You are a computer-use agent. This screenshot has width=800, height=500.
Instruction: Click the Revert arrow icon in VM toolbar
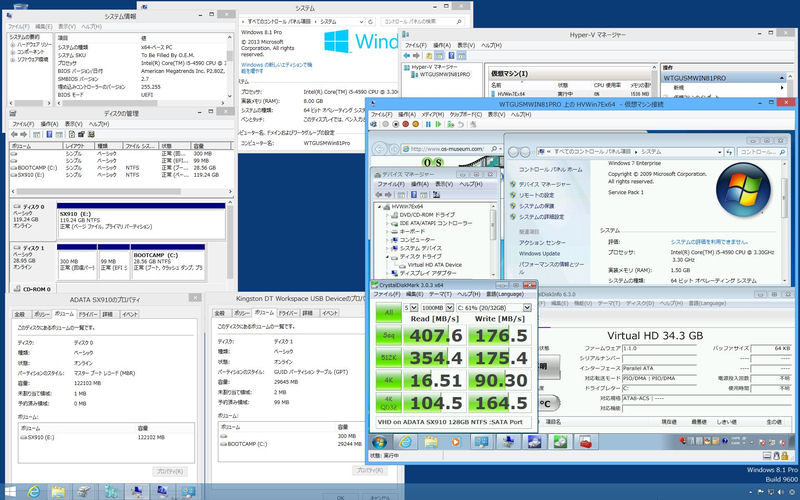461,124
